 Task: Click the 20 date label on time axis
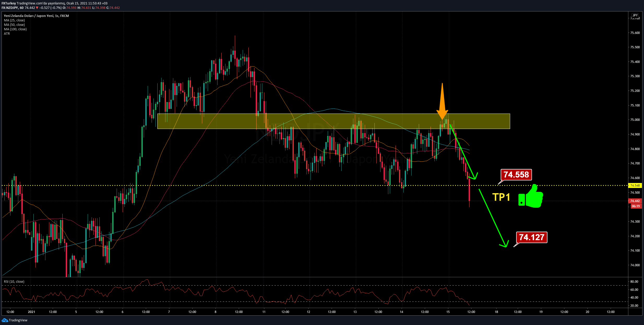point(587,312)
